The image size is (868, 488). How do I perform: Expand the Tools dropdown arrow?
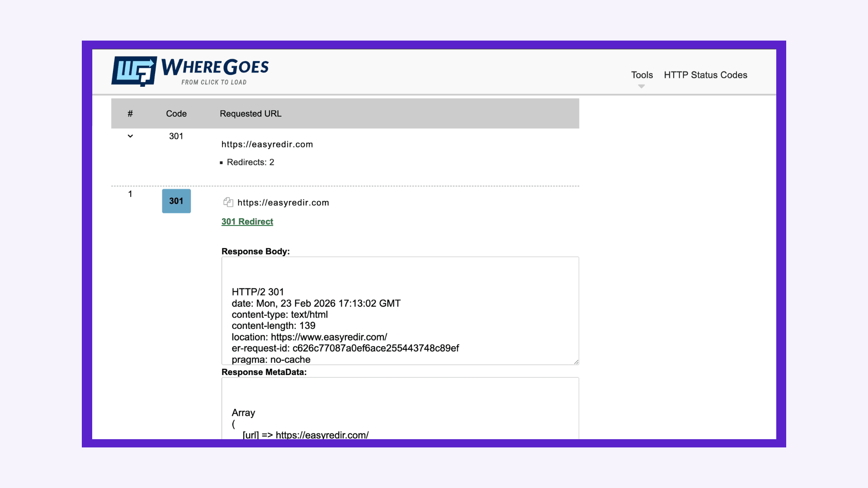click(642, 86)
